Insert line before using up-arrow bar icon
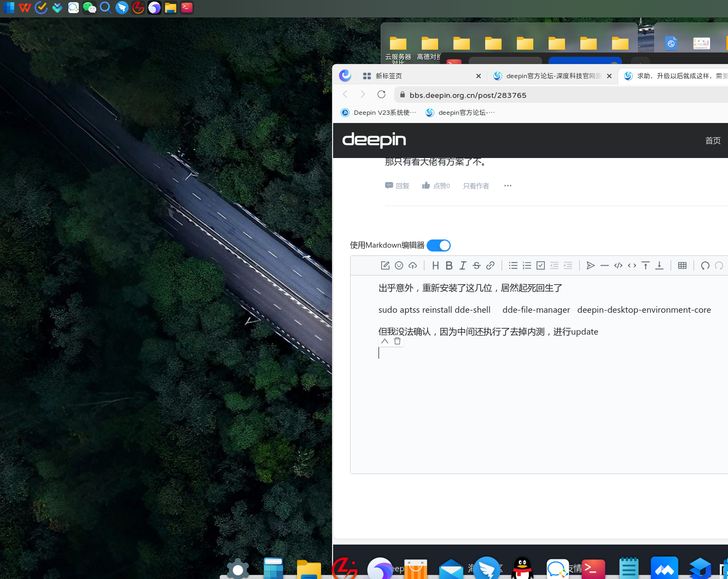 coord(645,266)
